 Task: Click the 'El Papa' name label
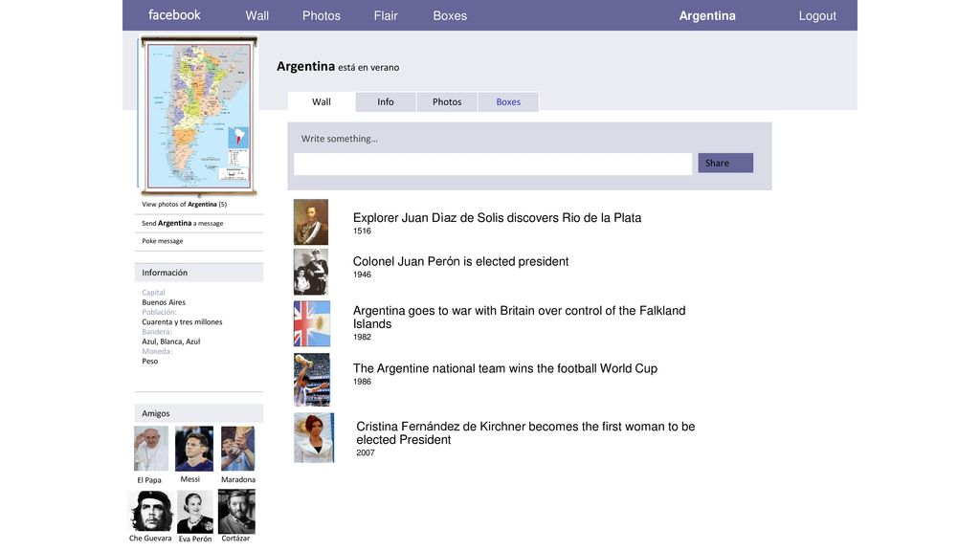149,480
